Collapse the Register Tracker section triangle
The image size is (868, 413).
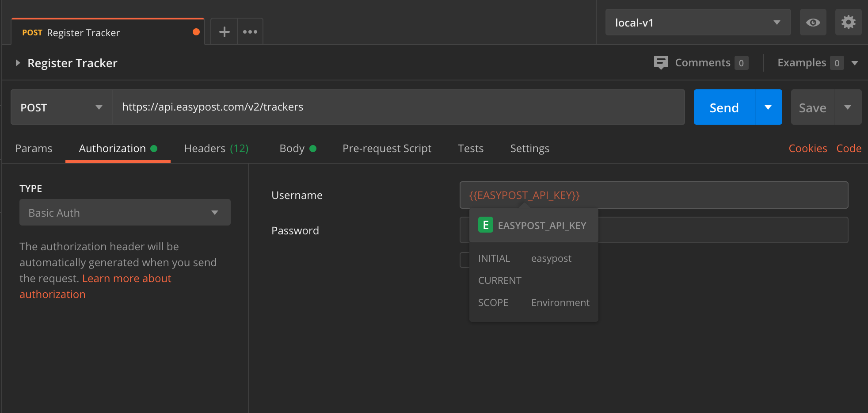[x=18, y=63]
